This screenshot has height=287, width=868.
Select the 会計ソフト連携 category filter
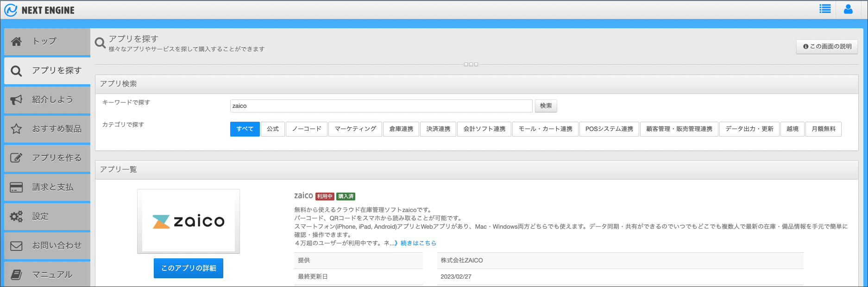coord(484,129)
